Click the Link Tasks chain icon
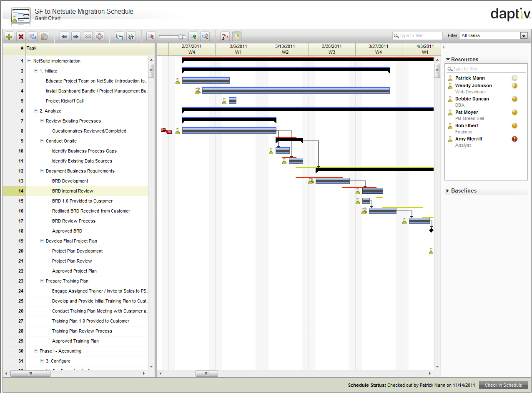The width and height of the screenshot is (532, 393). click(x=88, y=37)
